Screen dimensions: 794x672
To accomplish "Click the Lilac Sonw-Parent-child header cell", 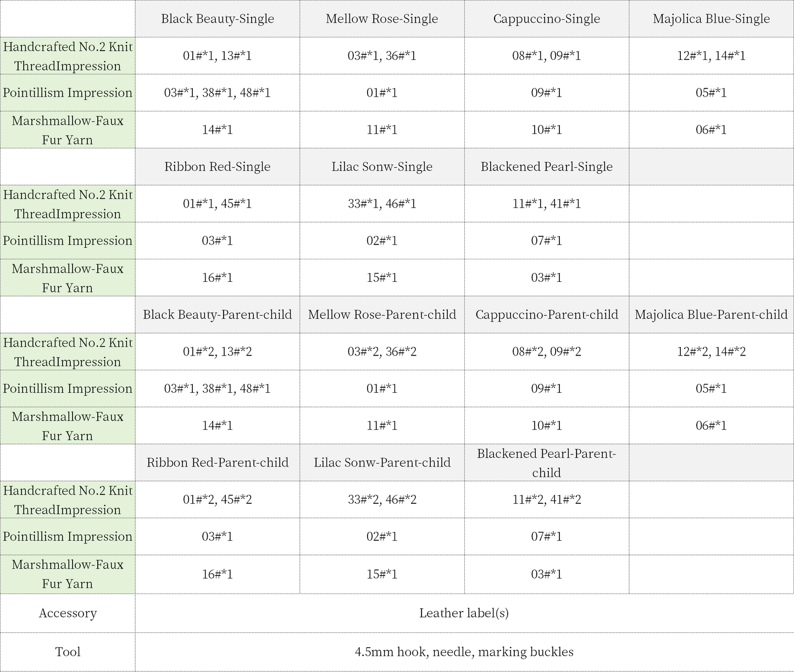I will [x=382, y=462].
